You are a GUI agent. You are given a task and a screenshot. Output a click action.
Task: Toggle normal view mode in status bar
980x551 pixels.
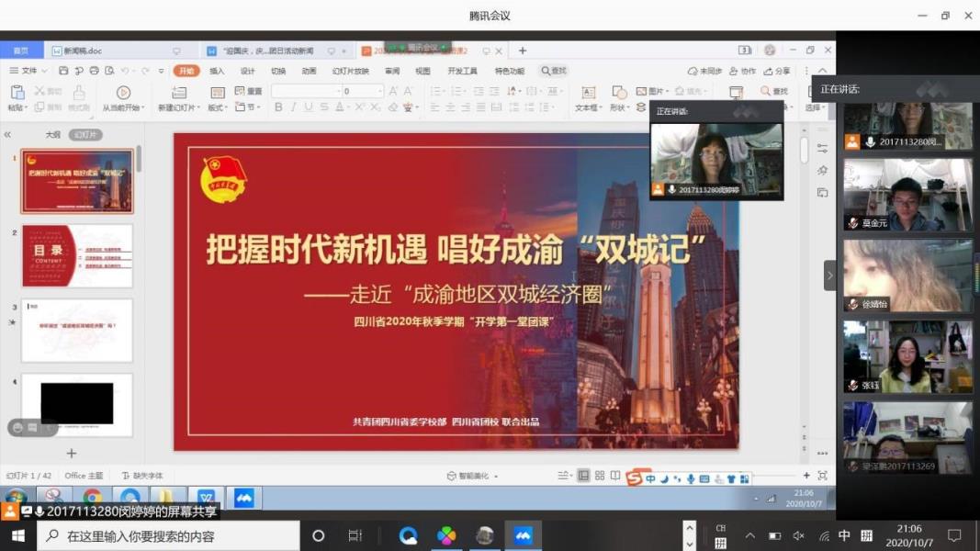click(x=583, y=476)
